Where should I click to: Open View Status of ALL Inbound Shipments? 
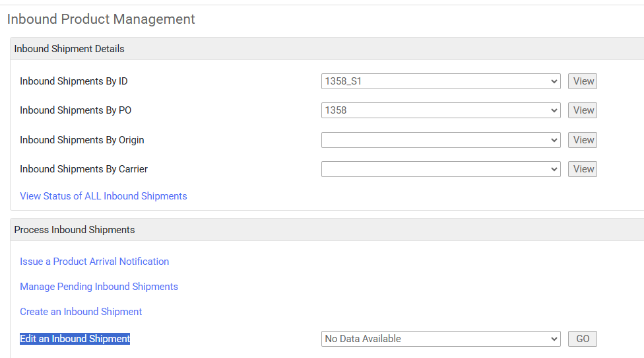104,196
